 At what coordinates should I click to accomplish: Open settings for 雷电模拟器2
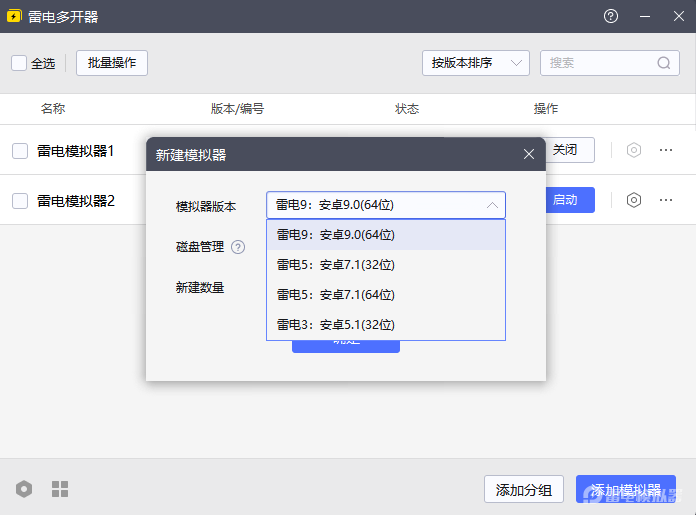[x=634, y=200]
